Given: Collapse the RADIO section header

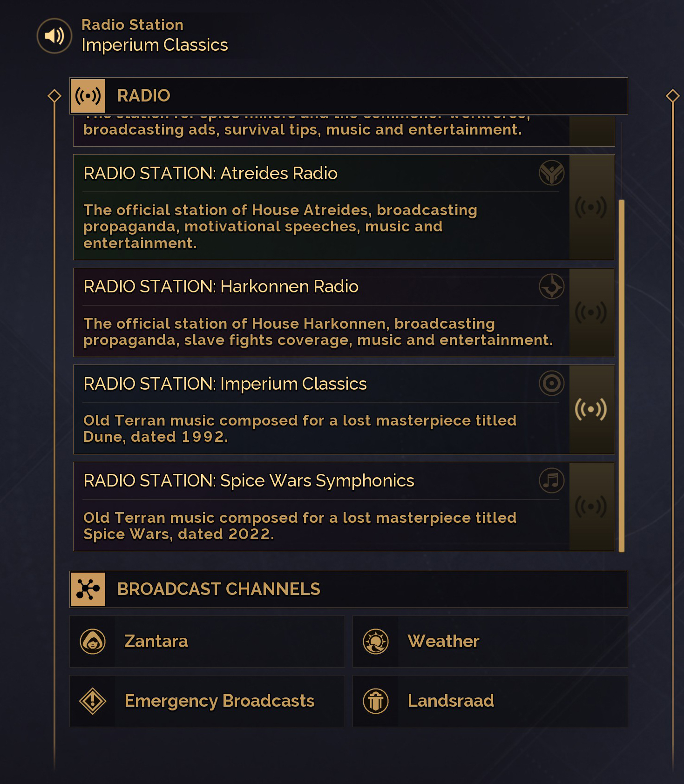Looking at the screenshot, I should click(x=348, y=96).
